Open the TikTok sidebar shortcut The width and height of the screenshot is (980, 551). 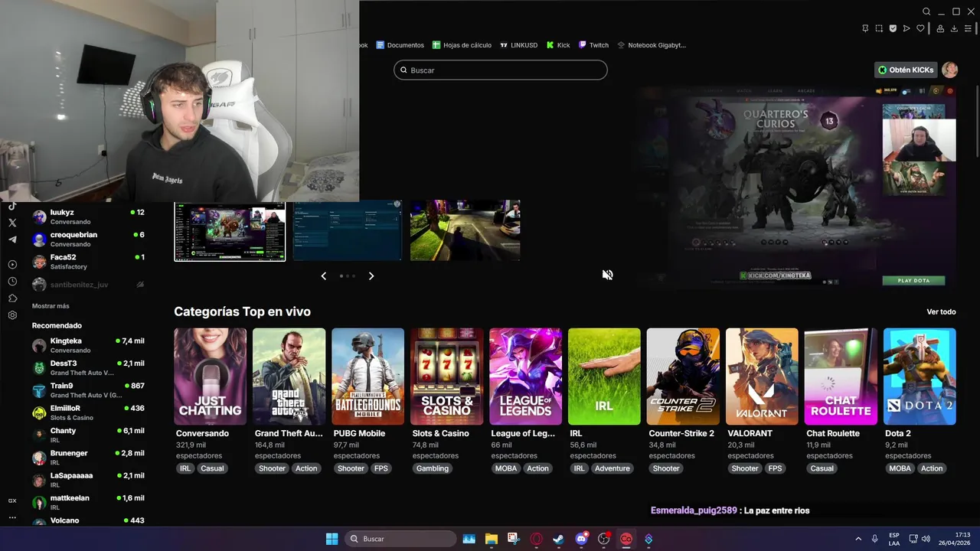point(12,206)
